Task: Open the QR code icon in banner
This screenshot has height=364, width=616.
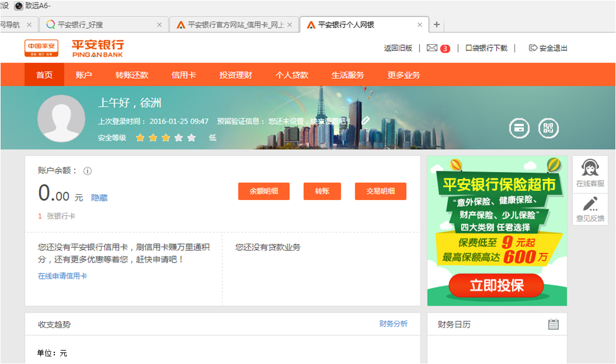Action: pyautogui.click(x=548, y=128)
